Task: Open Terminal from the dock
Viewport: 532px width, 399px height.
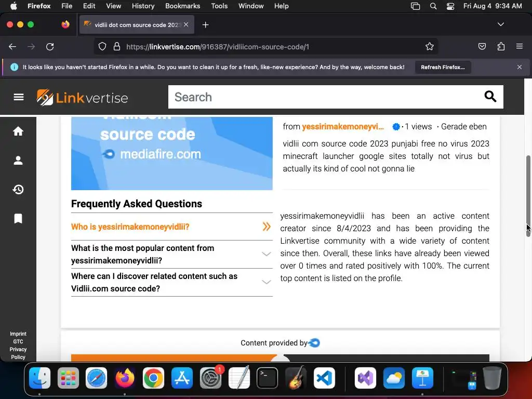Action: pyautogui.click(x=268, y=378)
